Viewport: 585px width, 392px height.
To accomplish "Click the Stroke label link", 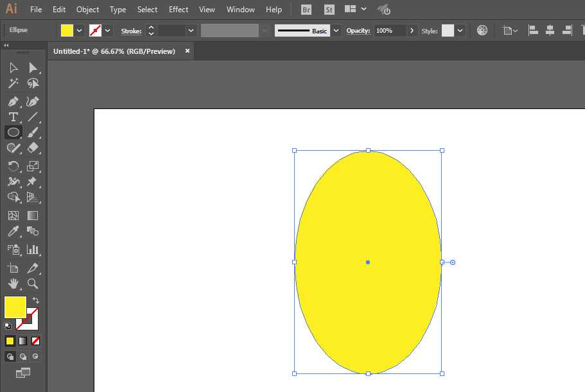I will 131,31.
